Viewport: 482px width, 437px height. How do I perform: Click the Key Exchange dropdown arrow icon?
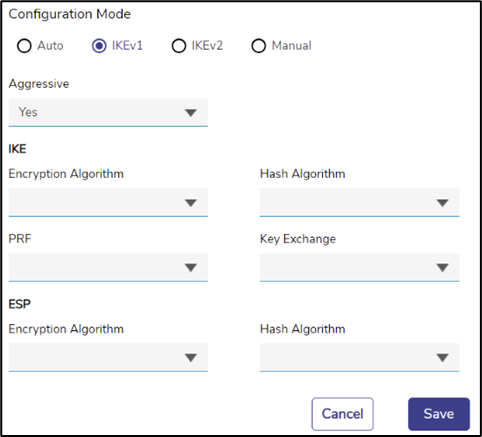coord(442,268)
